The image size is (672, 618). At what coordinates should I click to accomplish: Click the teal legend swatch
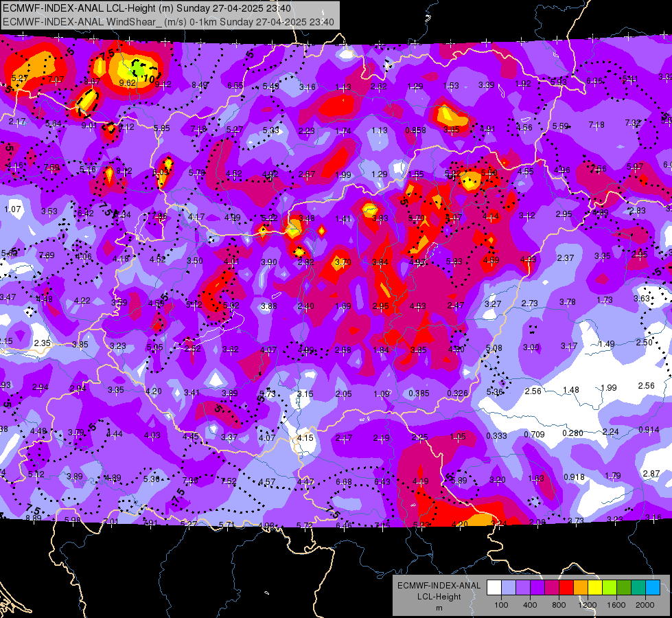pos(638,588)
